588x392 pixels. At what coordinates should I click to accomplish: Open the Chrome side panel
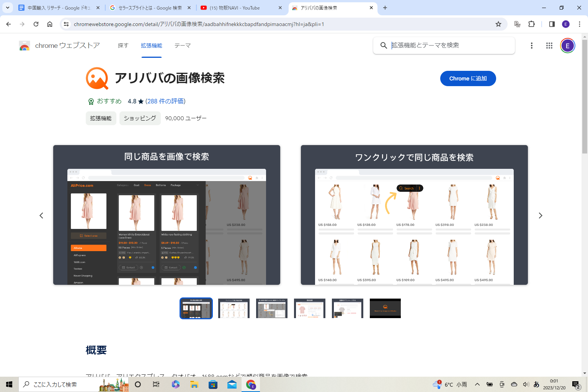pyautogui.click(x=552, y=24)
